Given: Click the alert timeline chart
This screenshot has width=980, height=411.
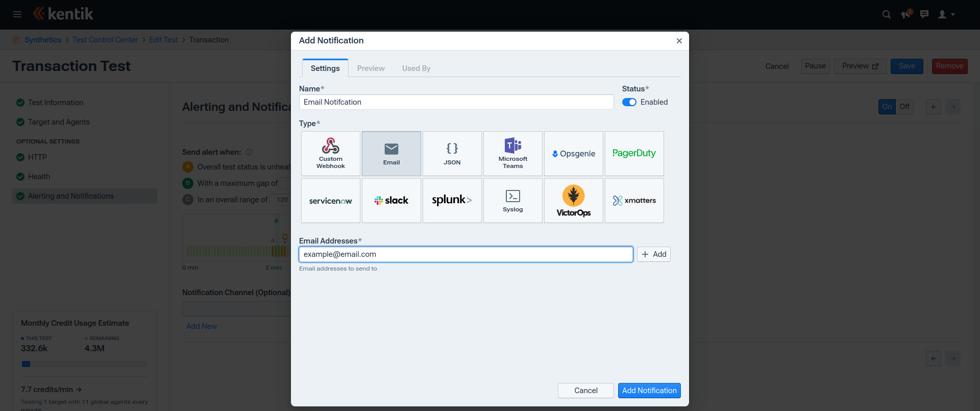Looking at the screenshot, I should pos(236,238).
